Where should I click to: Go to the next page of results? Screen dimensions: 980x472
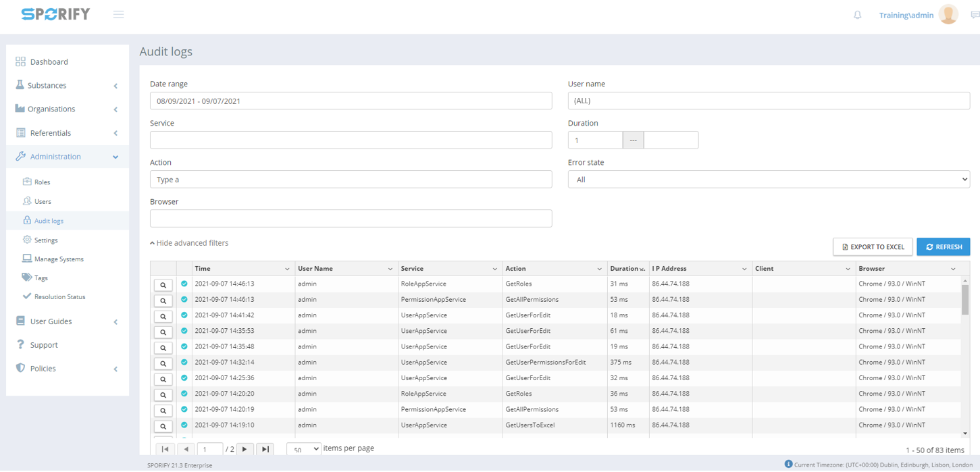[245, 449]
